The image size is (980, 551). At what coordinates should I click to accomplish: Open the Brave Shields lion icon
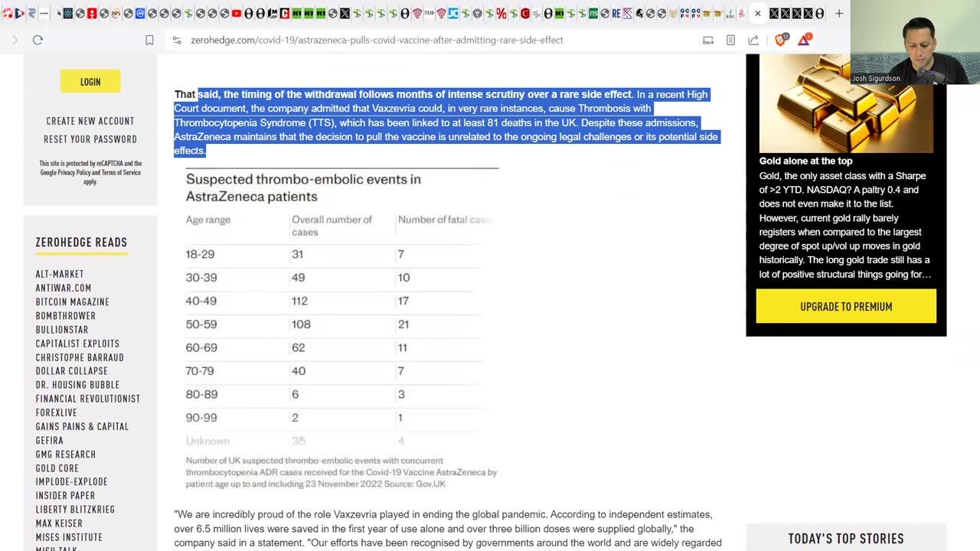[x=780, y=40]
